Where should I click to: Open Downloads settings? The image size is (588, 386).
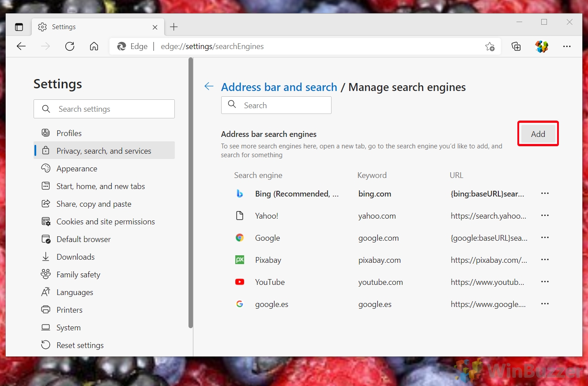104,257
